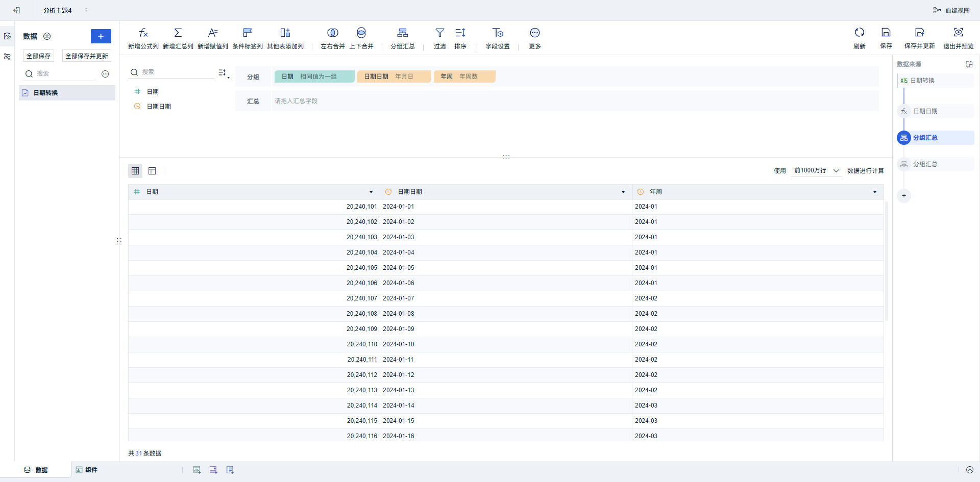980x482 pixels.
Task: Select the last grey 分组汇总 step
Action: coord(936,164)
